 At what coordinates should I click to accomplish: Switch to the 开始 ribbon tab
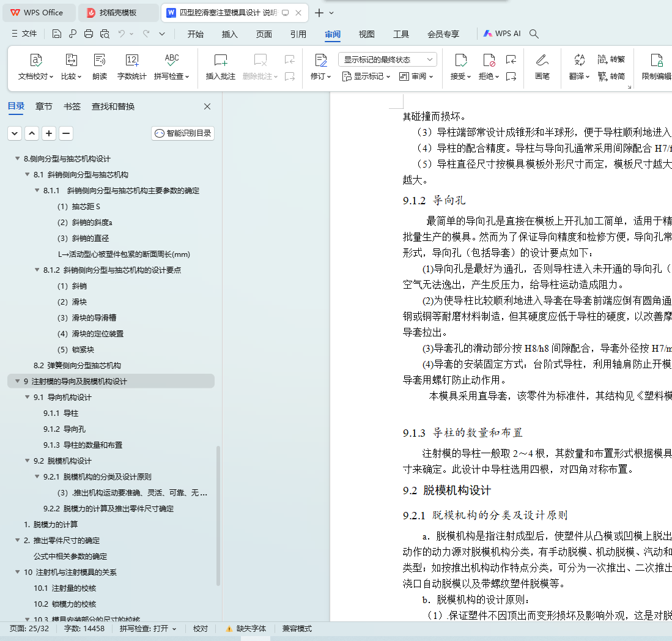[196, 34]
